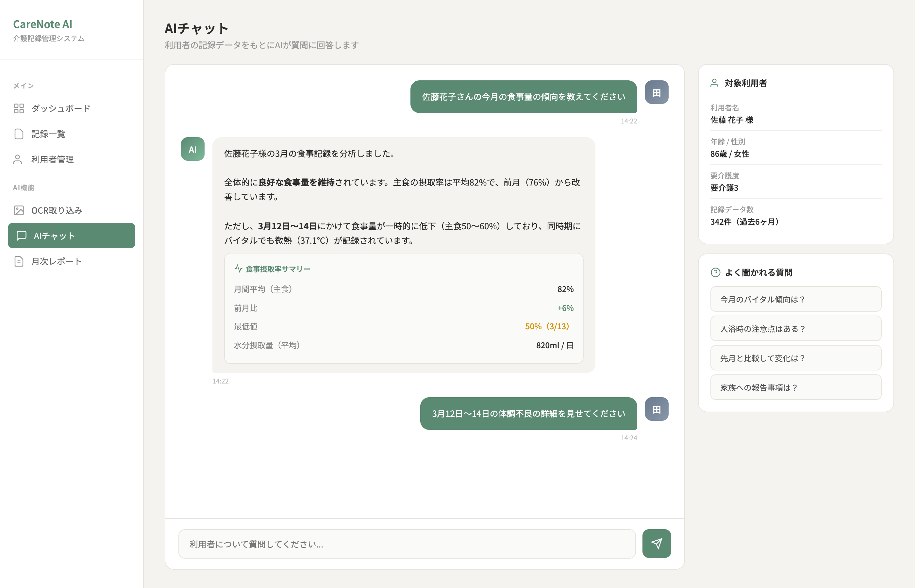Image resolution: width=915 pixels, height=588 pixels.
Task: Focus the 利用者について質問してください input field
Action: [407, 544]
